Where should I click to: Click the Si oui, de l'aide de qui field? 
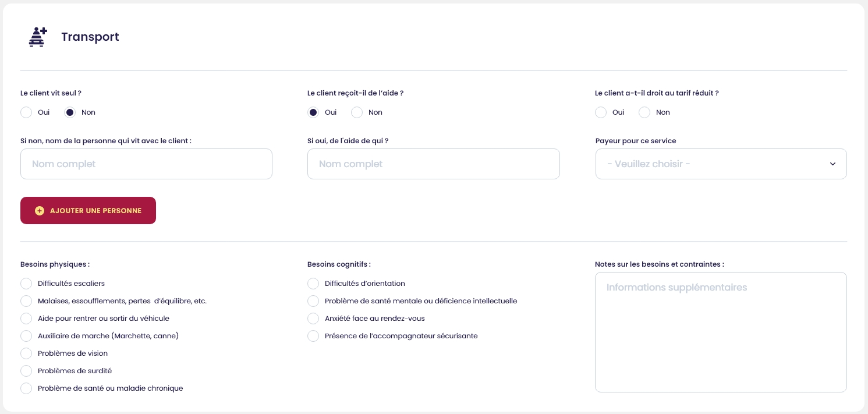tap(433, 164)
